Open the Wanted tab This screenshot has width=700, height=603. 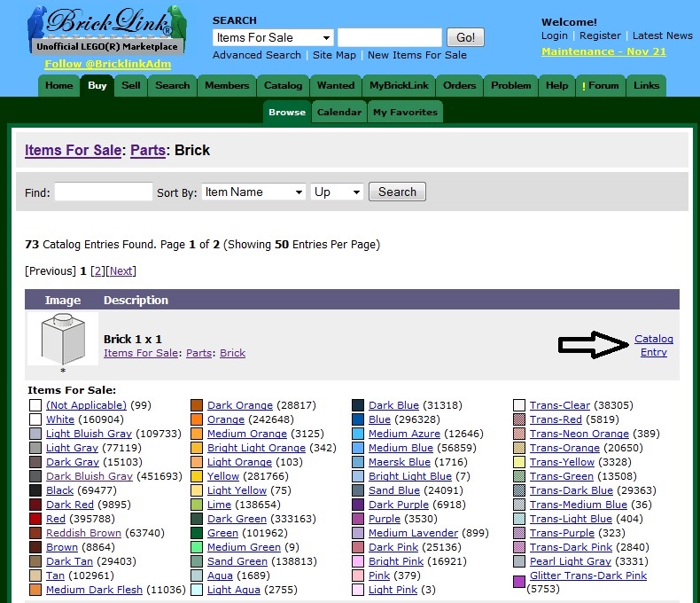click(336, 85)
